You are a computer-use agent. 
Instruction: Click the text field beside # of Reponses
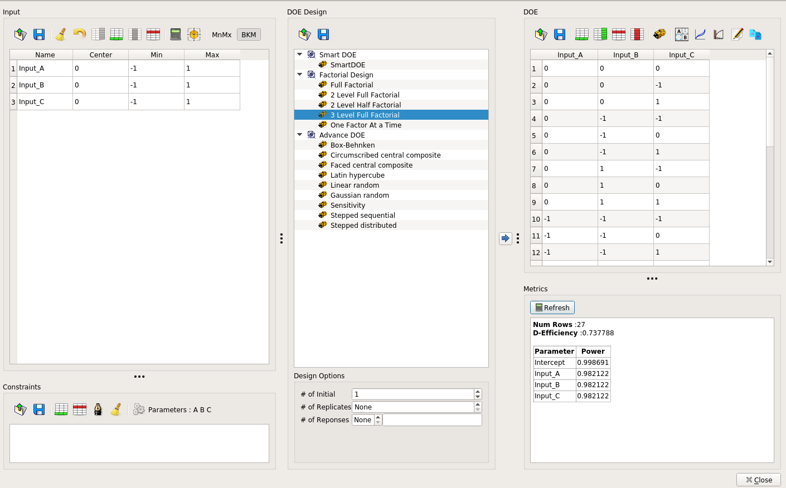coord(432,420)
